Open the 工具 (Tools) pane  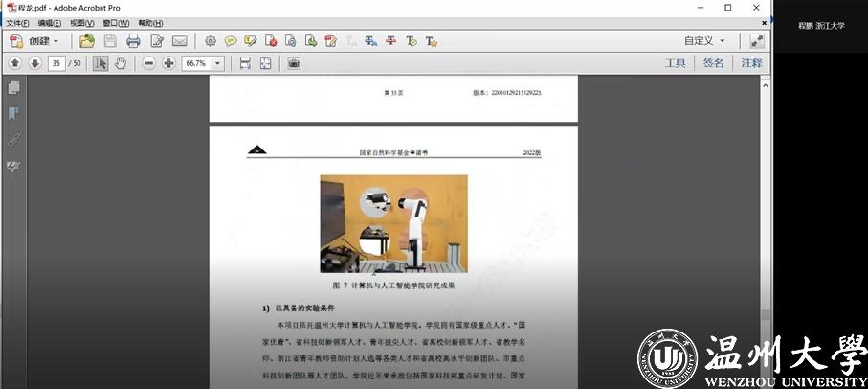(x=676, y=63)
